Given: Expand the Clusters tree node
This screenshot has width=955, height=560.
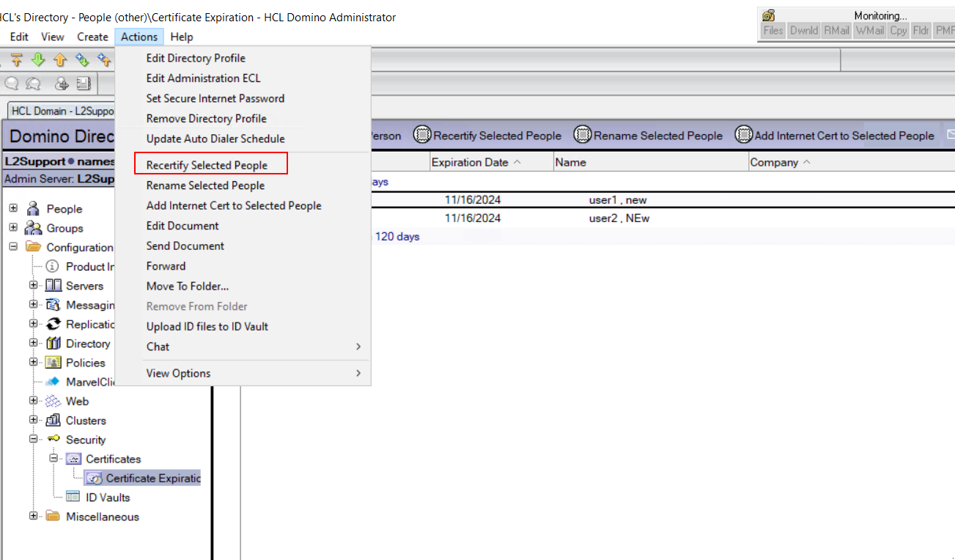Looking at the screenshot, I should (34, 420).
